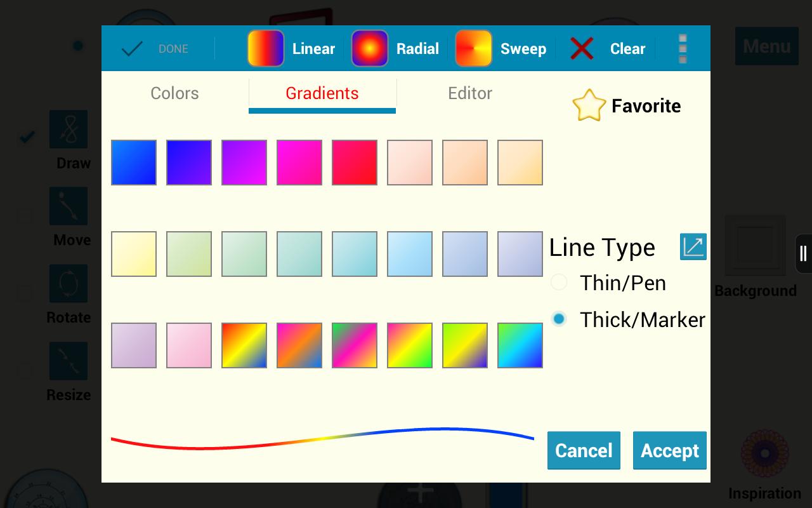The width and height of the screenshot is (812, 508).
Task: Select the Thick/Marker line type
Action: 559,319
